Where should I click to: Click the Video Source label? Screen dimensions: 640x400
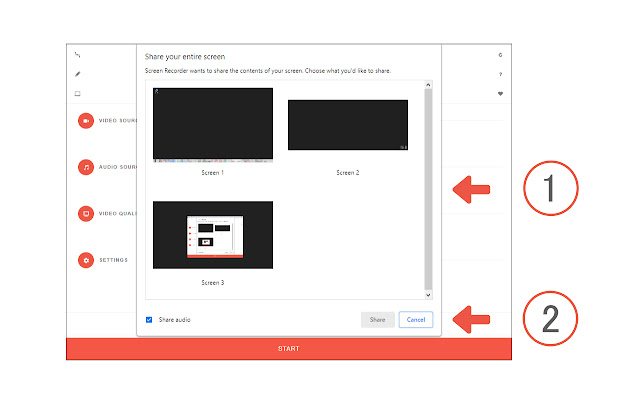tap(118, 120)
